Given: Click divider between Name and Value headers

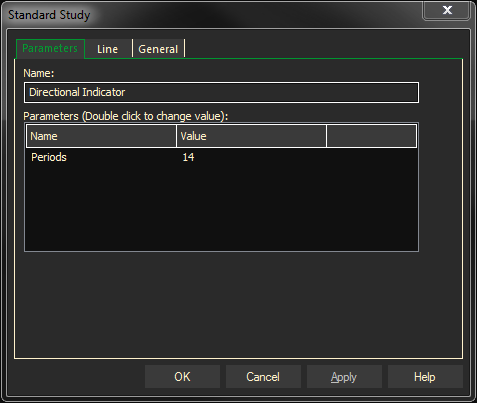Looking at the screenshot, I should pos(176,136).
